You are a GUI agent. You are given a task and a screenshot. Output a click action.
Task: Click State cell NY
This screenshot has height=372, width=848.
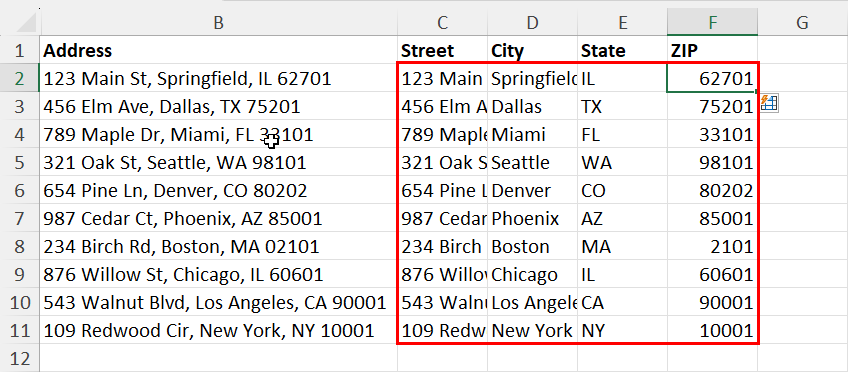pyautogui.click(x=622, y=330)
